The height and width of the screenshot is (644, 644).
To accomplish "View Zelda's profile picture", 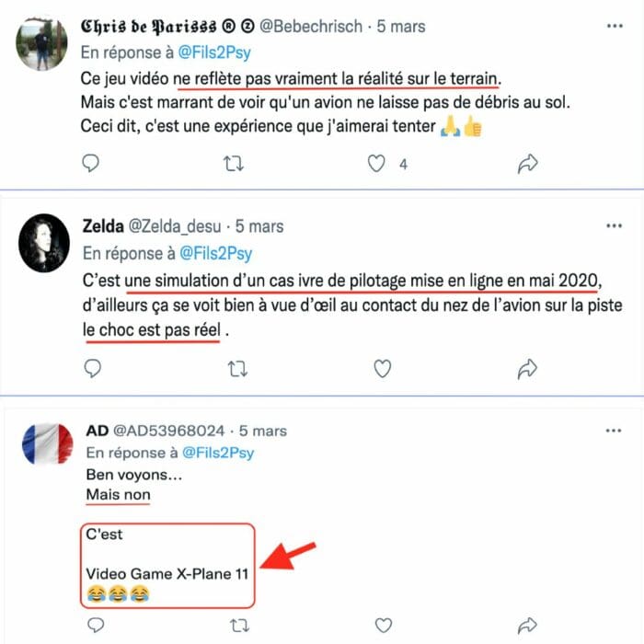I will 44,243.
